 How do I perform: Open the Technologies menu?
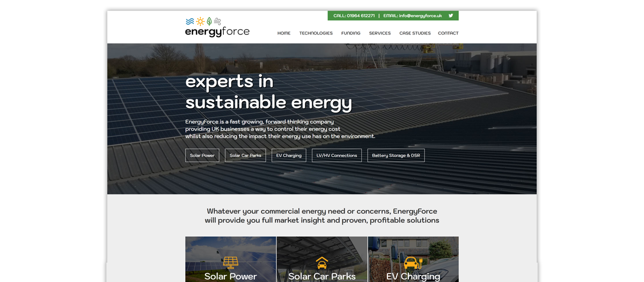coord(316,33)
